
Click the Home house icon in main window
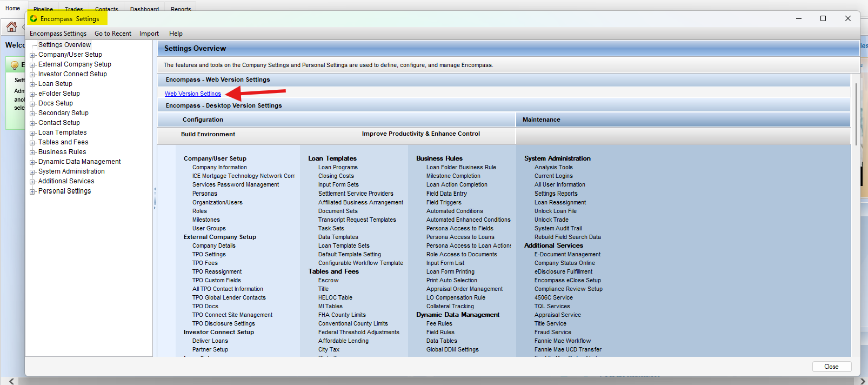pos(11,26)
